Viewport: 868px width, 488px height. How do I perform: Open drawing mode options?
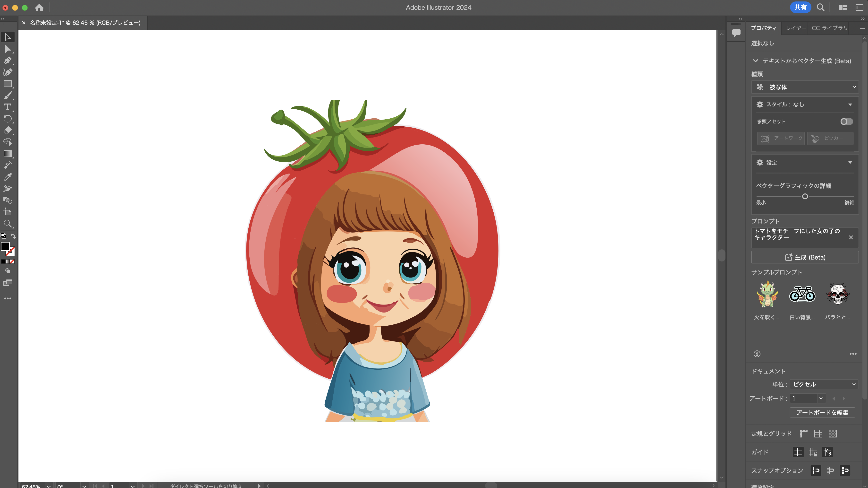(8, 271)
